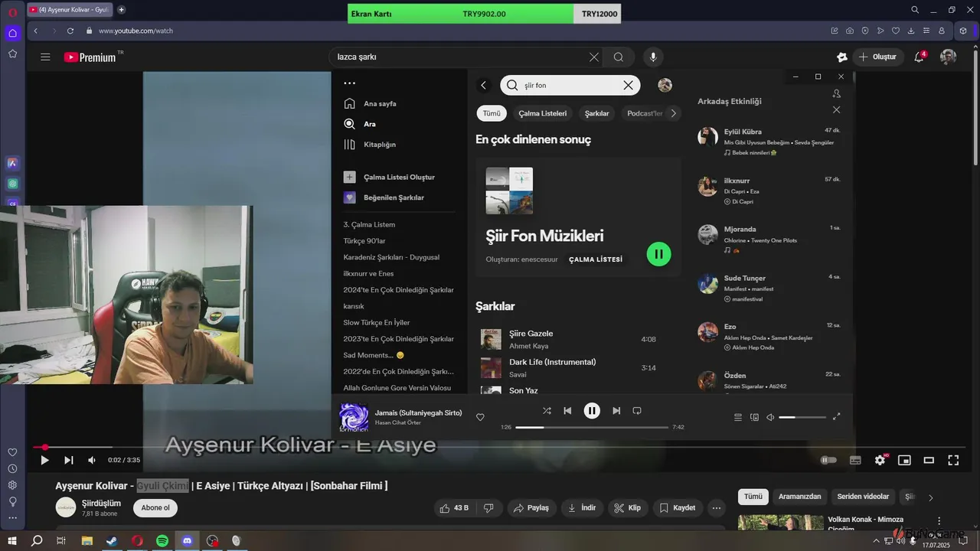Start YouTube voice search with microphone
Viewport: 980px width, 551px height.
point(653,57)
